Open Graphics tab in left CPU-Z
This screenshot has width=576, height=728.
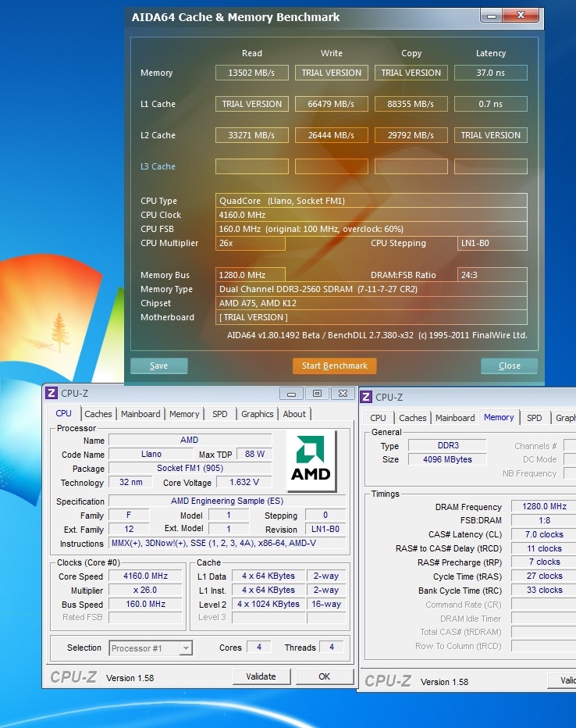(x=258, y=414)
